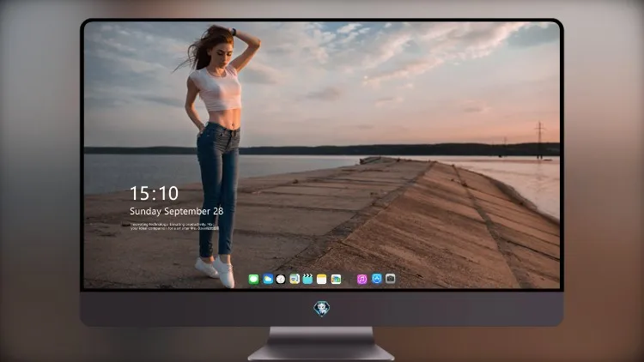Click the mascot logo on monitor chin
Image resolution: width=644 pixels, height=362 pixels.
(x=322, y=309)
